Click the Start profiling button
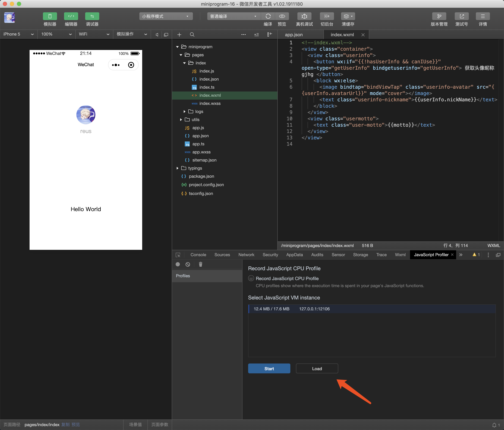 point(269,369)
